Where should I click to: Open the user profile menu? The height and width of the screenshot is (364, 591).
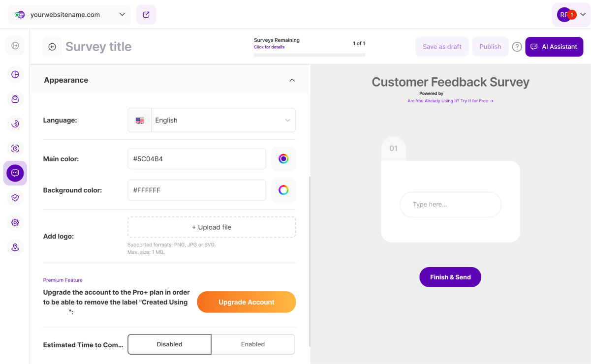[571, 15]
